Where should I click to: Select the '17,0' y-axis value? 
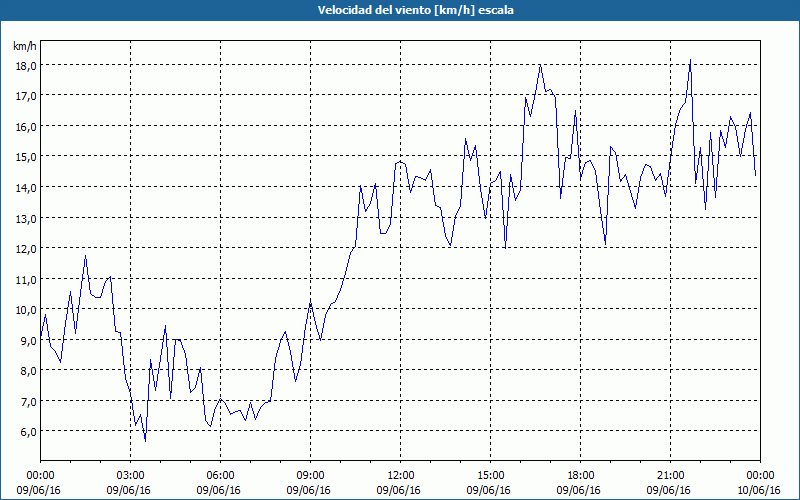coord(25,96)
